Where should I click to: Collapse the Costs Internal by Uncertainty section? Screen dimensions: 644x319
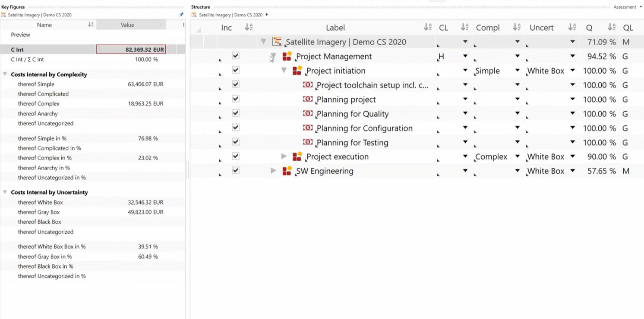coord(5,192)
